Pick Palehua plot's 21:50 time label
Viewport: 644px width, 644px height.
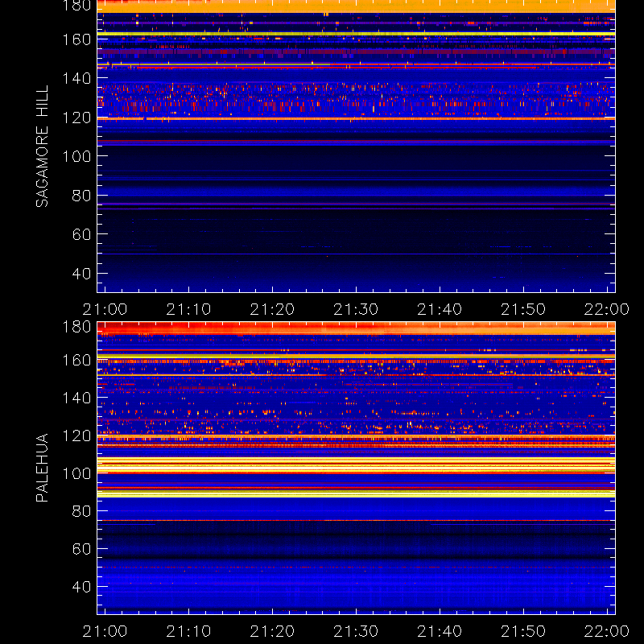click(x=523, y=631)
